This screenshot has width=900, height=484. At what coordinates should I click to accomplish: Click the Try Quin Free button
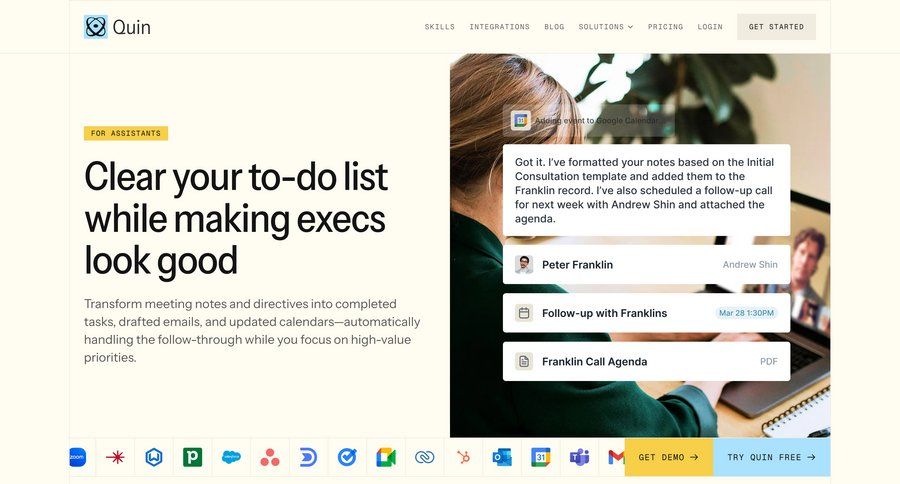click(771, 457)
